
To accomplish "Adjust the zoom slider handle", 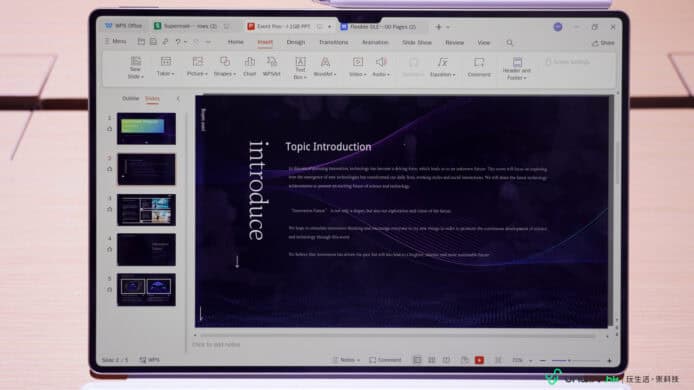I will pyautogui.click(x=569, y=360).
